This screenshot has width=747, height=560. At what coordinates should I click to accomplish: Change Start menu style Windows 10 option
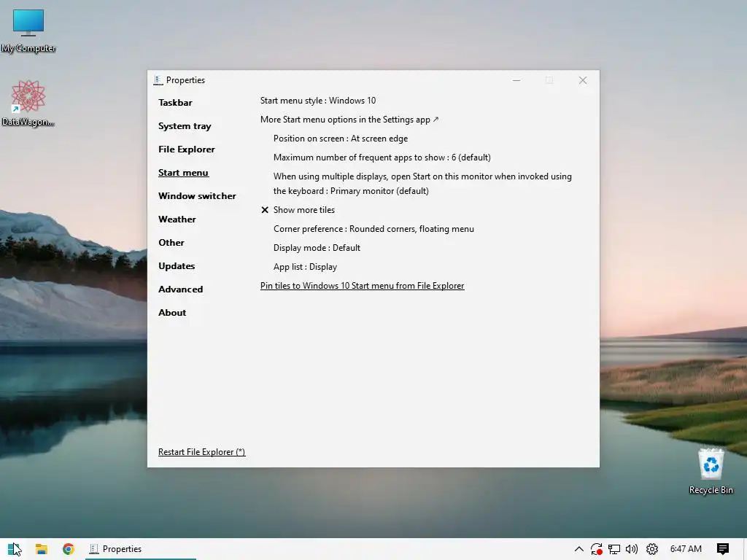coord(318,101)
